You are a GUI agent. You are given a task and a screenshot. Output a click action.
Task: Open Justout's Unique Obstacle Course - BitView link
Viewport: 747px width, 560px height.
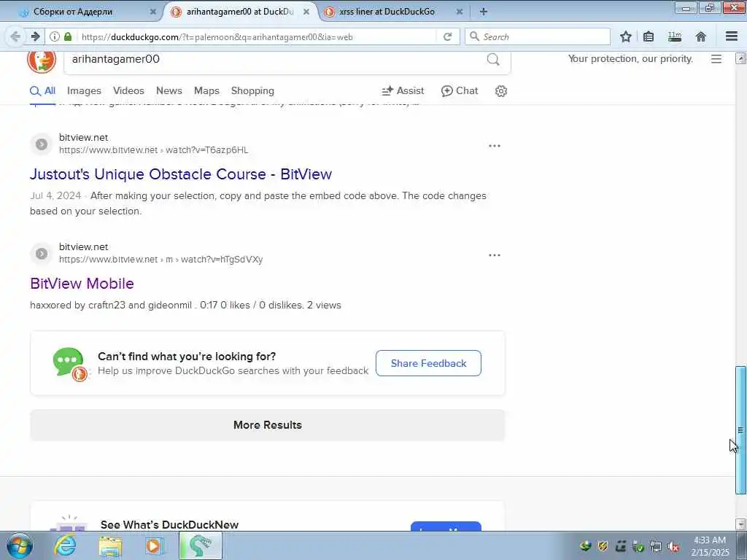[x=181, y=174]
